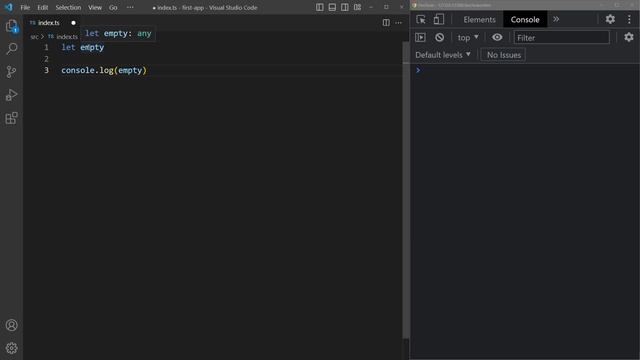Toggle the primary side bar layout icon
This screenshot has height=360, width=640.
tap(320, 7)
